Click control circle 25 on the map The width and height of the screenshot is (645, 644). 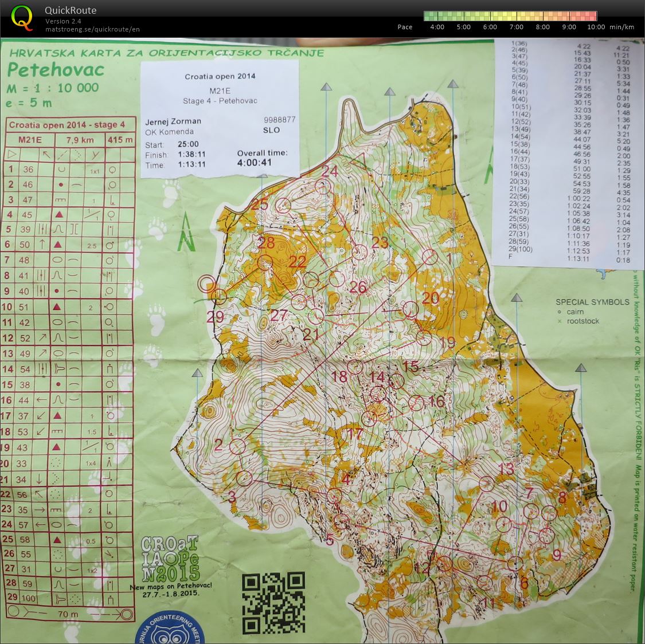283,206
